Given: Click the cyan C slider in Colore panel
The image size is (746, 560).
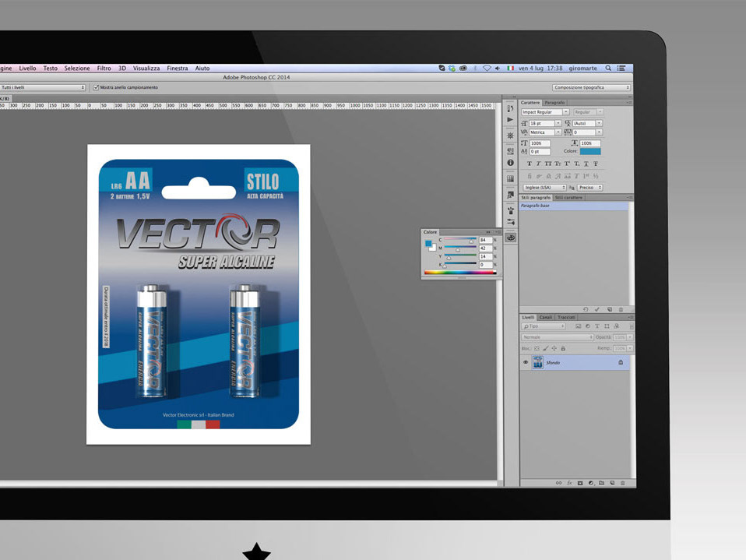Looking at the screenshot, I should (460, 240).
